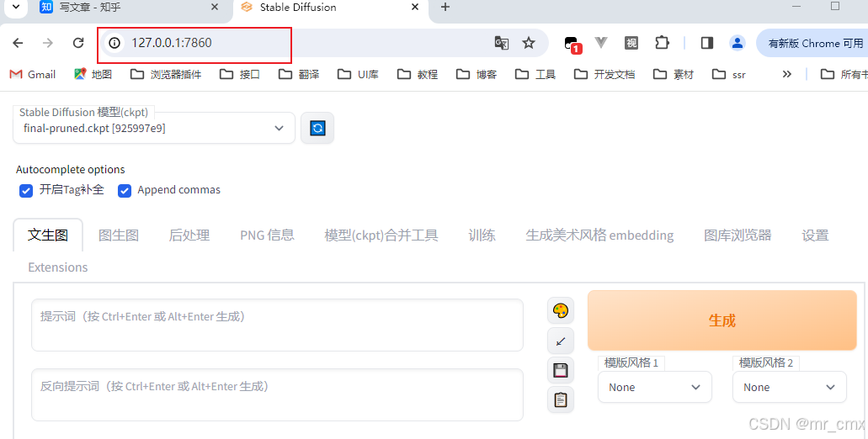Open the 翻译 bookmark folder
This screenshot has width=868, height=439.
coord(299,74)
